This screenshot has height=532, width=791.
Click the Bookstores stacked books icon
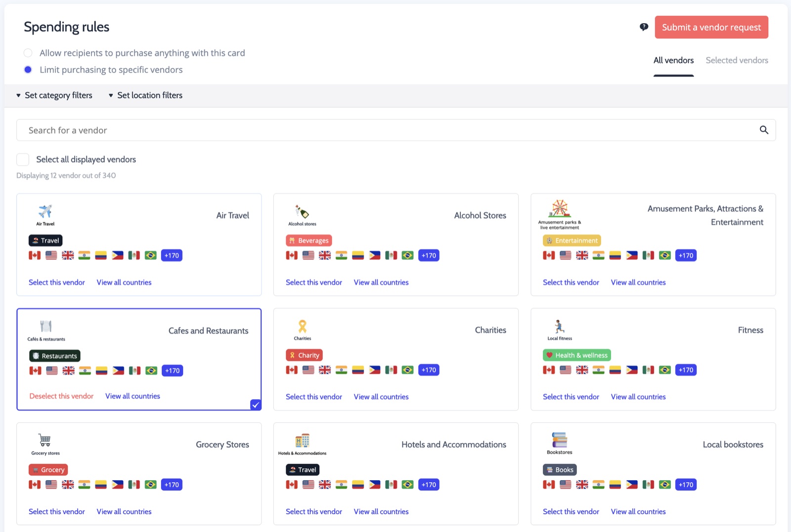pos(560,440)
